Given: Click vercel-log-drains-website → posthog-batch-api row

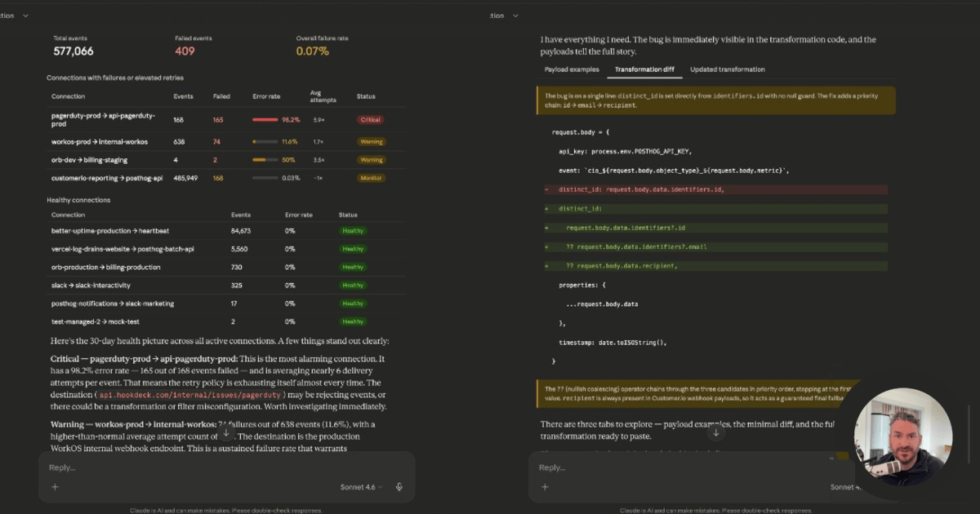Looking at the screenshot, I should tap(225, 249).
